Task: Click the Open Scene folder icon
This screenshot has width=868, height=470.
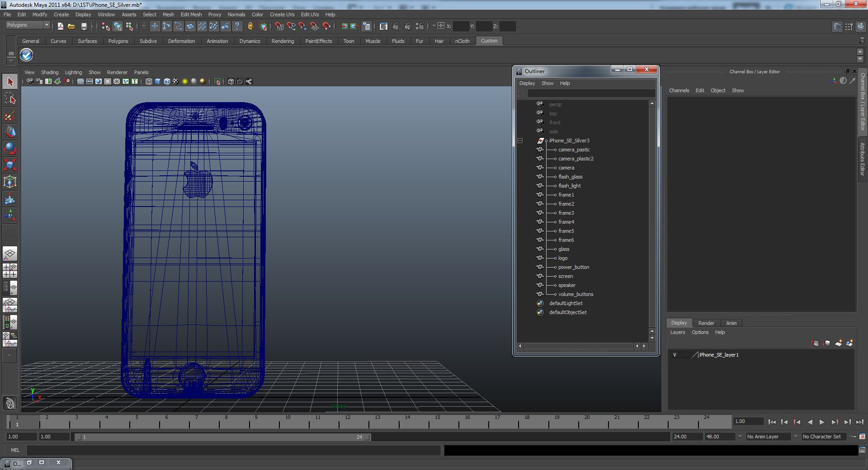Action: point(71,26)
